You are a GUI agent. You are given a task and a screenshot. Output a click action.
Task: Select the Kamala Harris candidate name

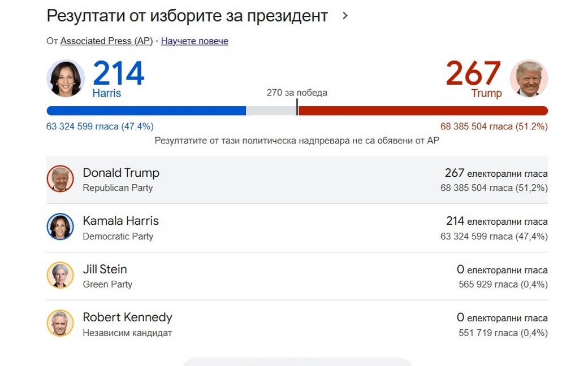pos(120,221)
